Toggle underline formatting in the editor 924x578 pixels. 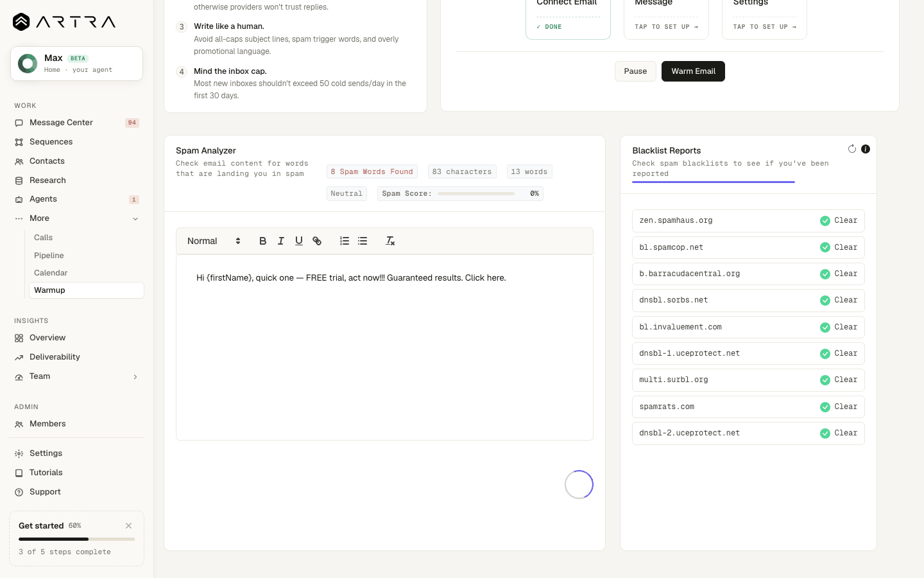[x=298, y=241]
